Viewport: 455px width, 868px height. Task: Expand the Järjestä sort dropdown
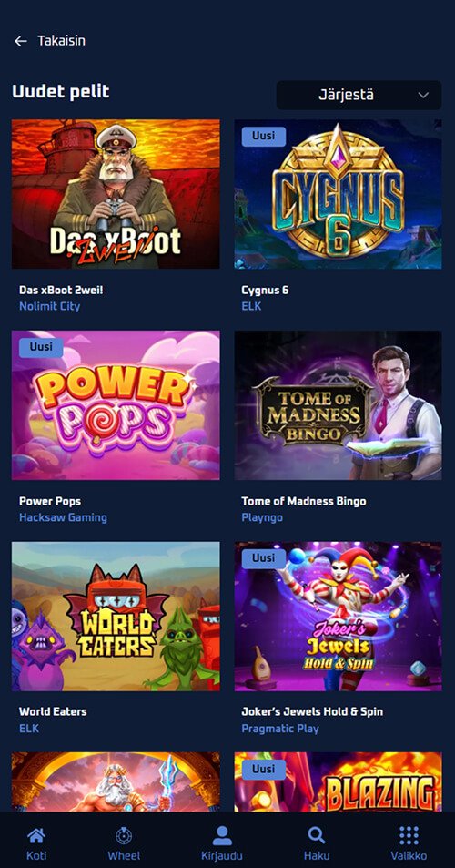[359, 96]
